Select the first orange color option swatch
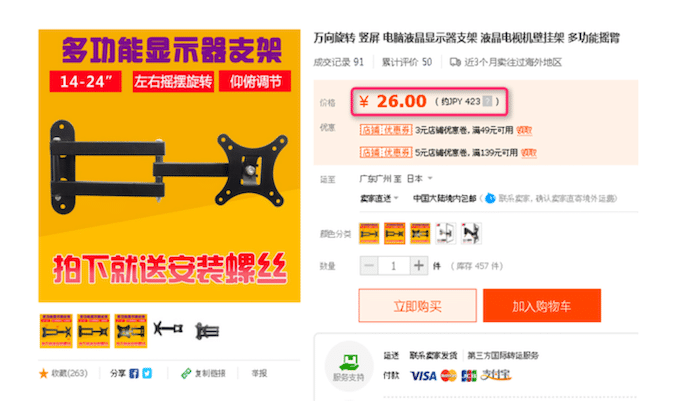Screen dimensions: 700x415 (x=369, y=233)
